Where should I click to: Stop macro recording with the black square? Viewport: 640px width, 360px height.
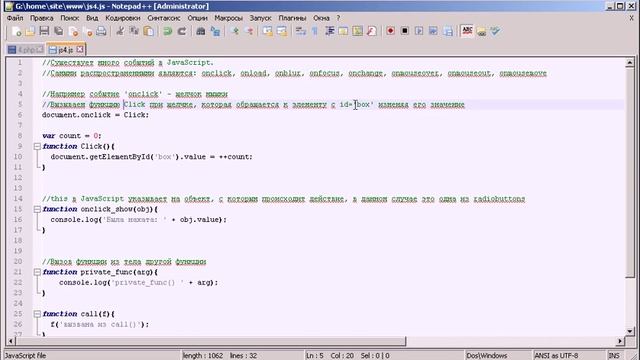405,31
